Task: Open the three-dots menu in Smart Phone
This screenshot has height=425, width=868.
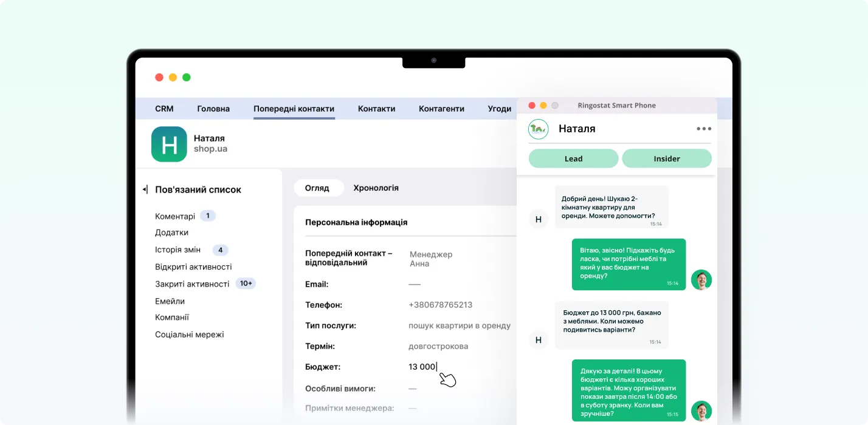Action: pos(704,129)
